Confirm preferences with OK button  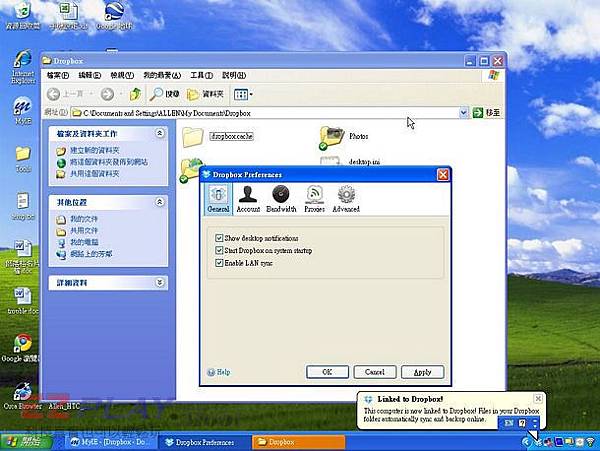click(327, 372)
